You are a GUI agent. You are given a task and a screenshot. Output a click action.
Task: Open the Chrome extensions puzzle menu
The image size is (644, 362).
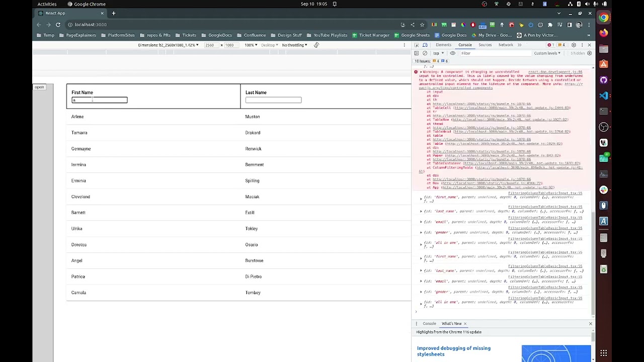[550, 25]
